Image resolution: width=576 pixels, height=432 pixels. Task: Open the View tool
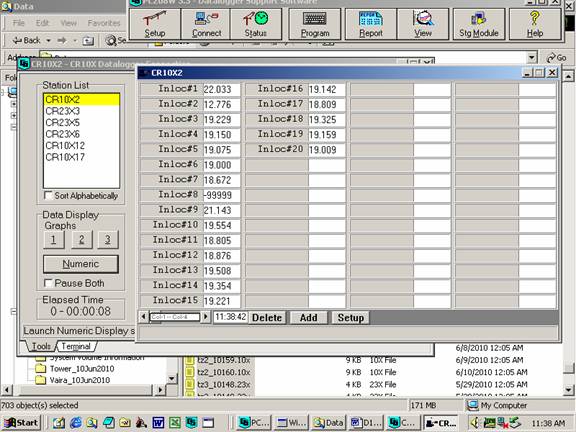click(x=423, y=24)
